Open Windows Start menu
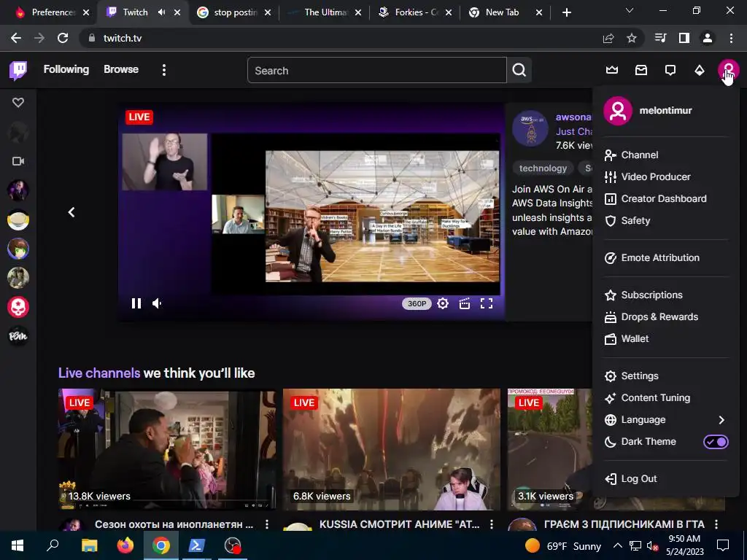The width and height of the screenshot is (747, 560). [18, 545]
